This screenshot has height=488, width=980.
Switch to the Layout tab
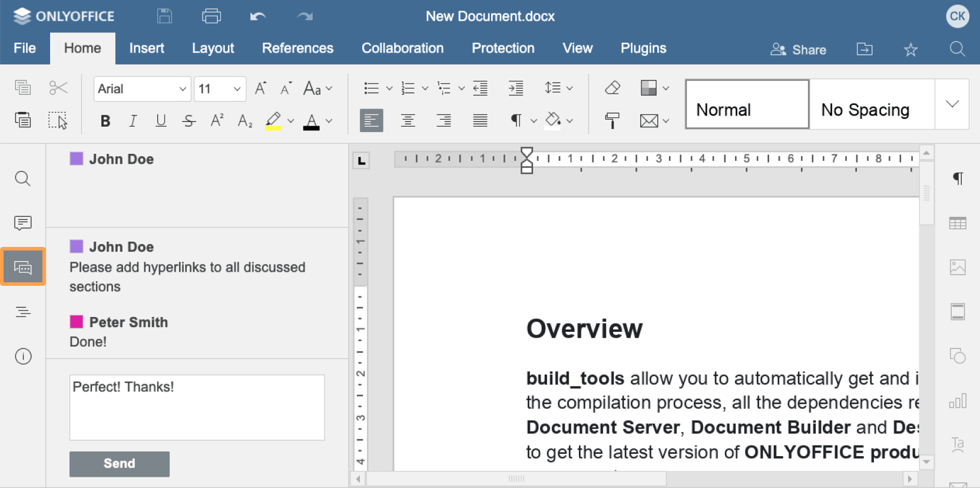(x=213, y=48)
